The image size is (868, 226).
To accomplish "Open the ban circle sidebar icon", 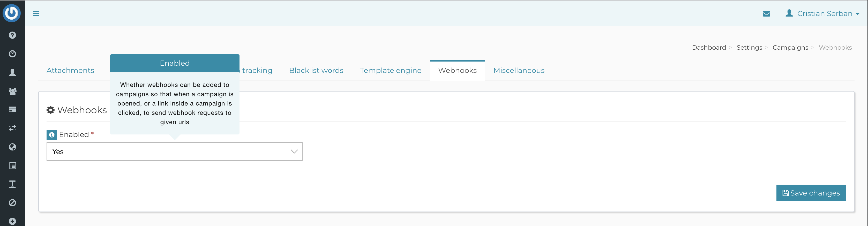I will click(x=12, y=203).
